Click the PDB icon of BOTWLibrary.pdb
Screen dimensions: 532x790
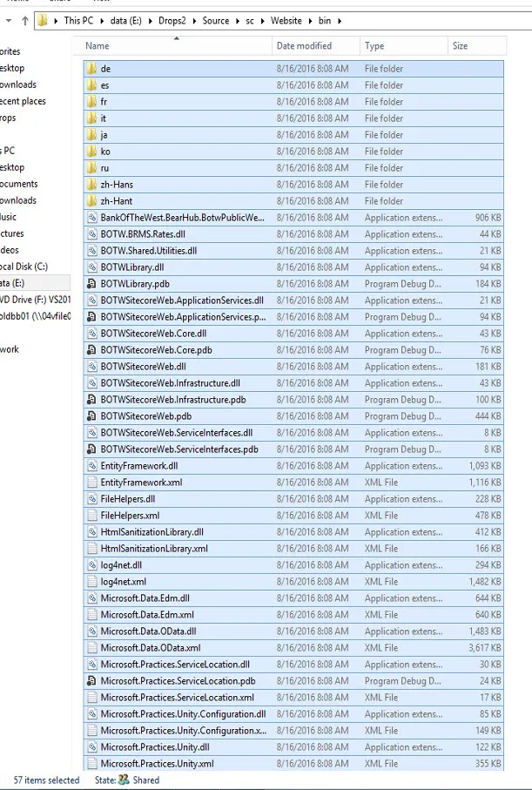tap(91, 284)
